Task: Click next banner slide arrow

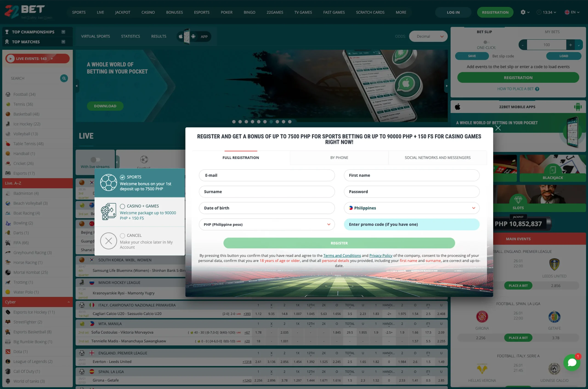Action: 446,86
